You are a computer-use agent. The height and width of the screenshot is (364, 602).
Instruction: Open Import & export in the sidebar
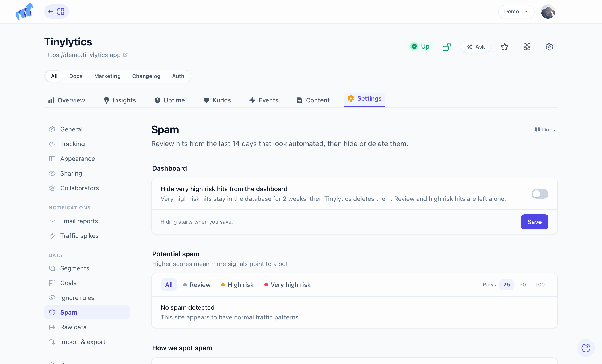pyautogui.click(x=87, y=342)
